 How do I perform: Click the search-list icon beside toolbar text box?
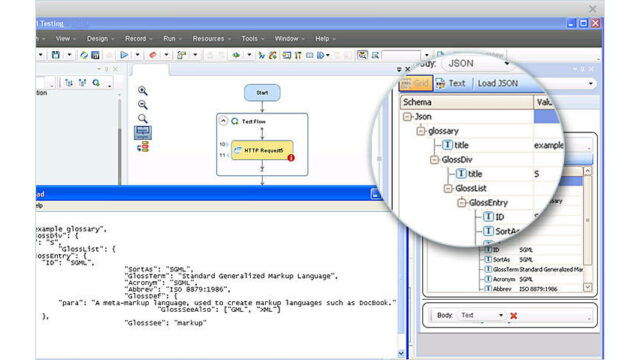[x=375, y=55]
